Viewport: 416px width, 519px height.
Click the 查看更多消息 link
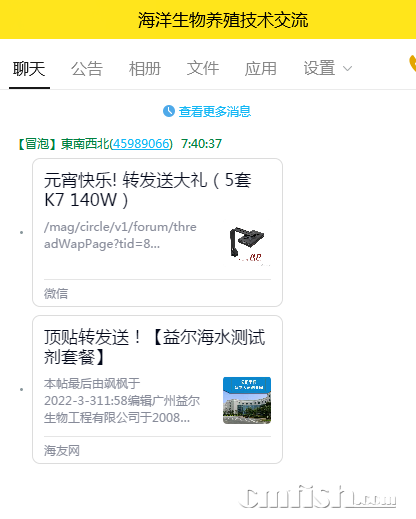[215, 111]
